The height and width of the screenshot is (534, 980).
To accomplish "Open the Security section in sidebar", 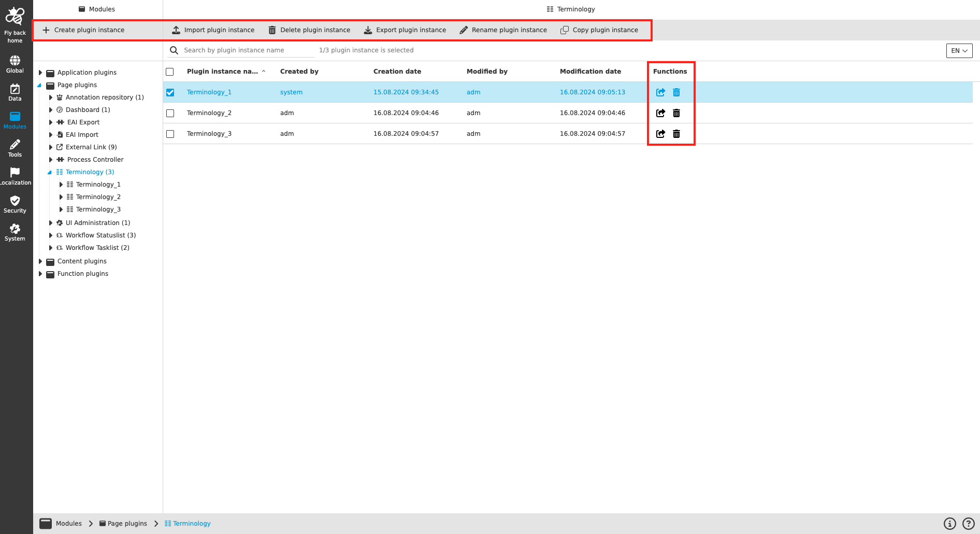I will click(x=15, y=203).
